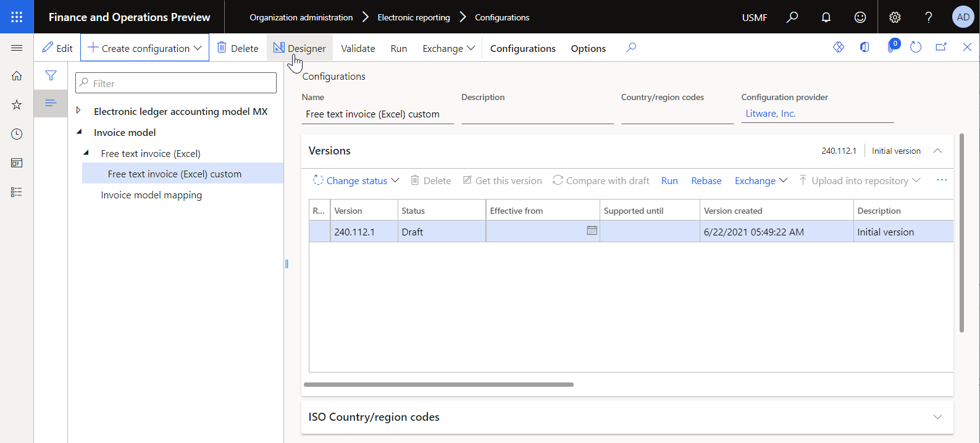Switch to the Options tab
Viewport: 980px width, 443px height.
tap(588, 48)
